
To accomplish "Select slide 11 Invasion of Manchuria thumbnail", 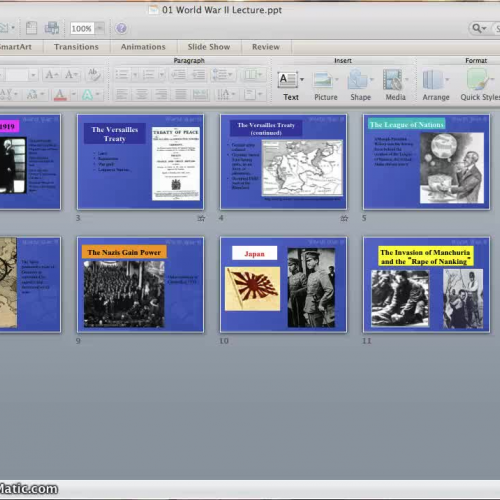I will tap(426, 285).
